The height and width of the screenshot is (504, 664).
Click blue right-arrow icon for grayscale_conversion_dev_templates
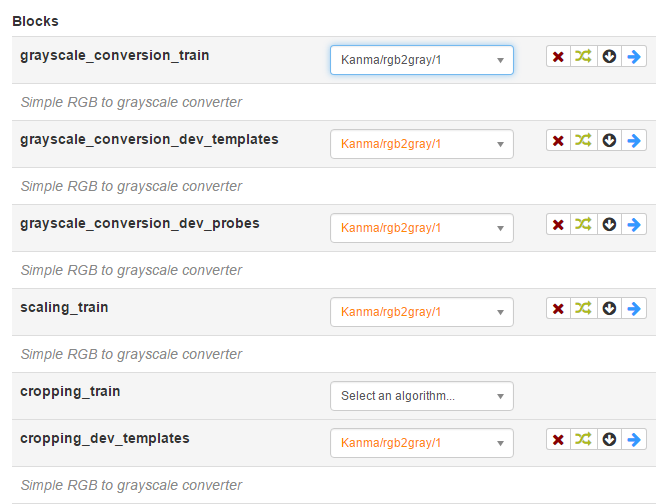pos(634,140)
